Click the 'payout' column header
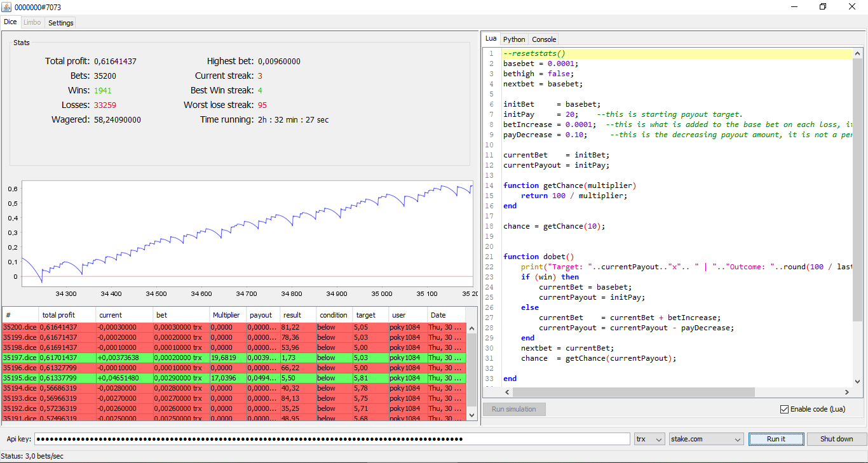Viewport: 868px width, 463px height. coord(263,315)
